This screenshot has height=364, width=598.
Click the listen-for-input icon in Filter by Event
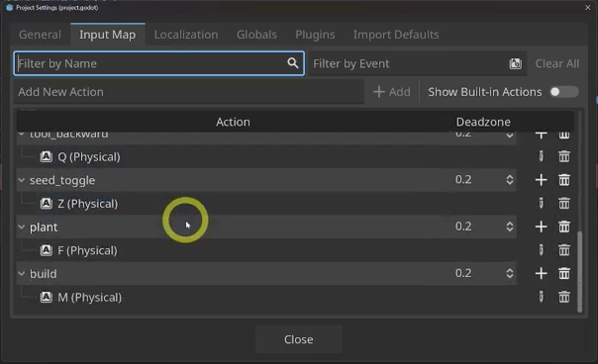tap(515, 63)
